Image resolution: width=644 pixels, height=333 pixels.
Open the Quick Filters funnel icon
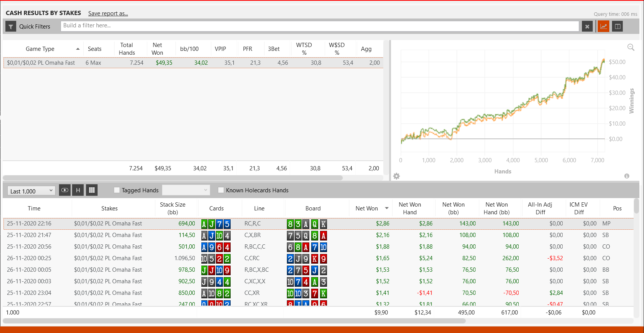pos(11,27)
